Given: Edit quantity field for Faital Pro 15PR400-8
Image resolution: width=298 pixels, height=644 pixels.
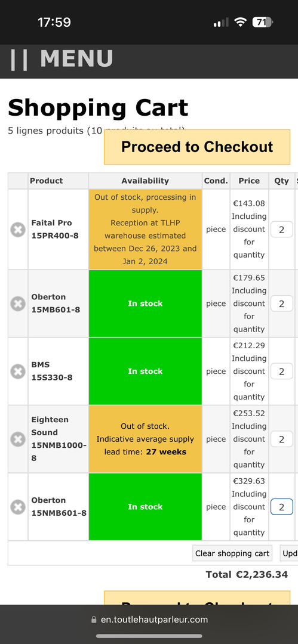Looking at the screenshot, I should (281, 229).
